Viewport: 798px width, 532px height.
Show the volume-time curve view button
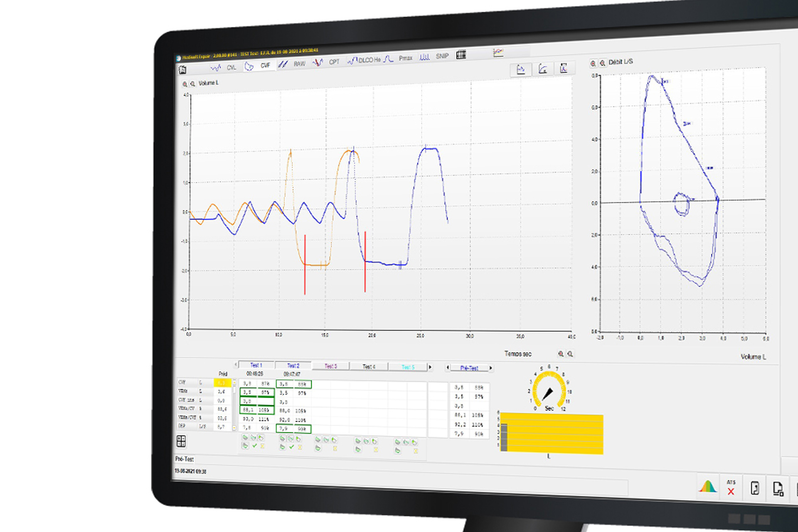(x=521, y=69)
